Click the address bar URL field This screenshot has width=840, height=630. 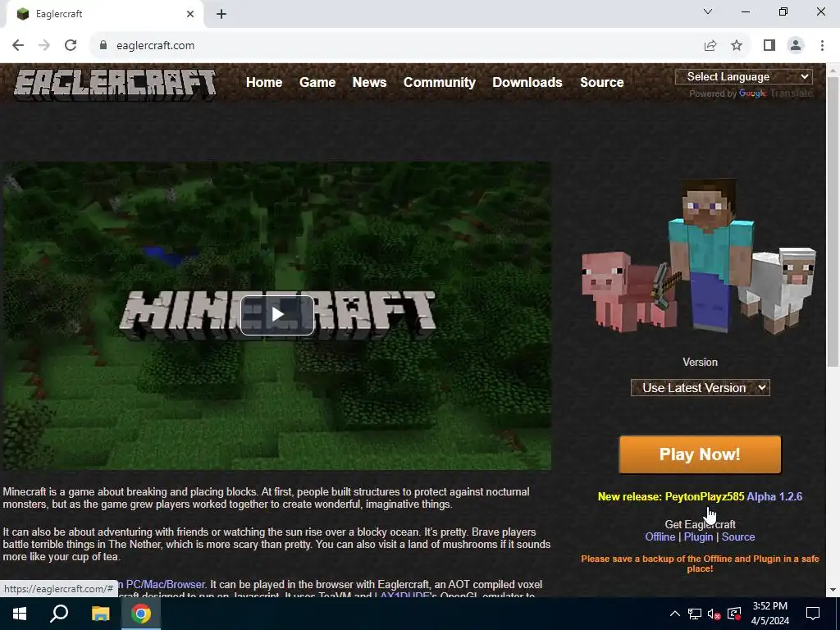click(x=396, y=46)
